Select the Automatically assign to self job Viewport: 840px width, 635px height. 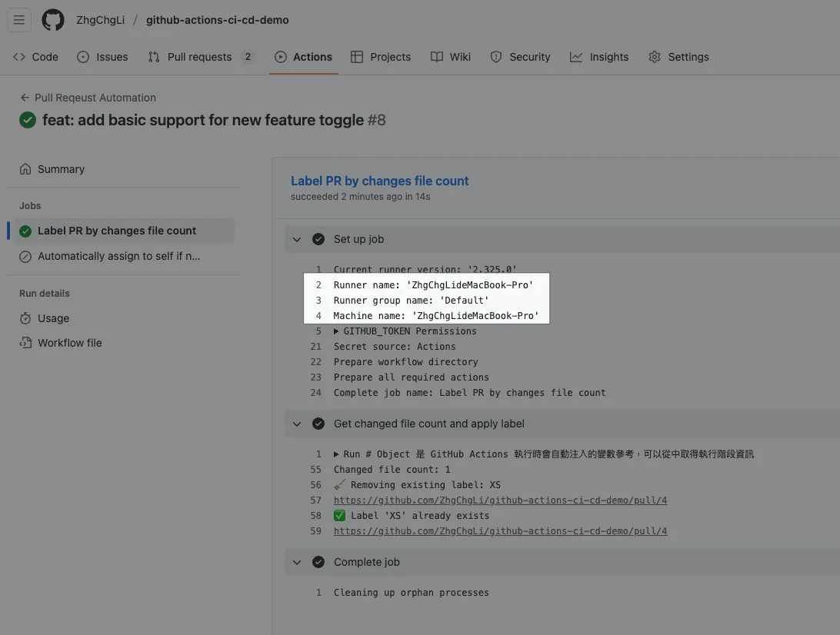(x=118, y=256)
